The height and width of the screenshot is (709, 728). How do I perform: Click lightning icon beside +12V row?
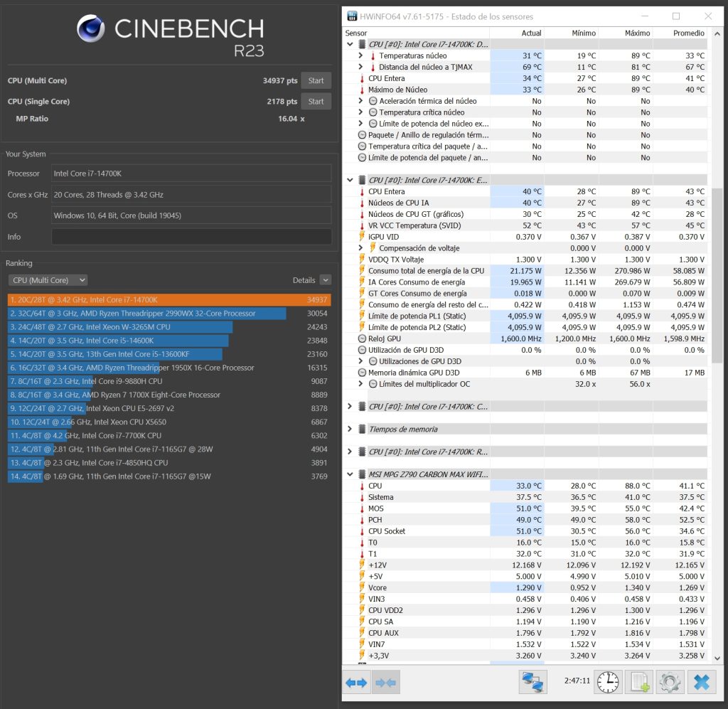362,565
